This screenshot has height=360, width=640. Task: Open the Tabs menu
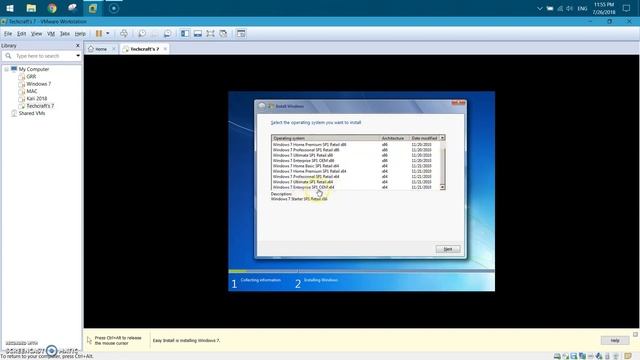(64, 33)
